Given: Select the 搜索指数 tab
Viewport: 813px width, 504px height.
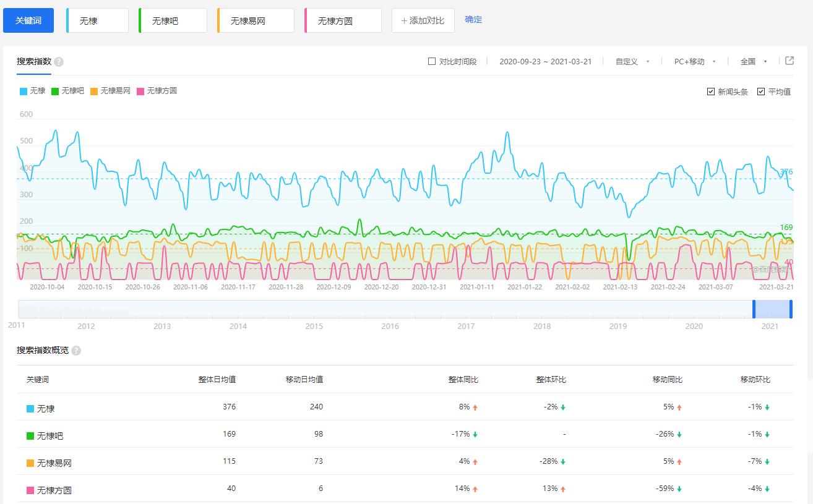Looking at the screenshot, I should point(34,61).
